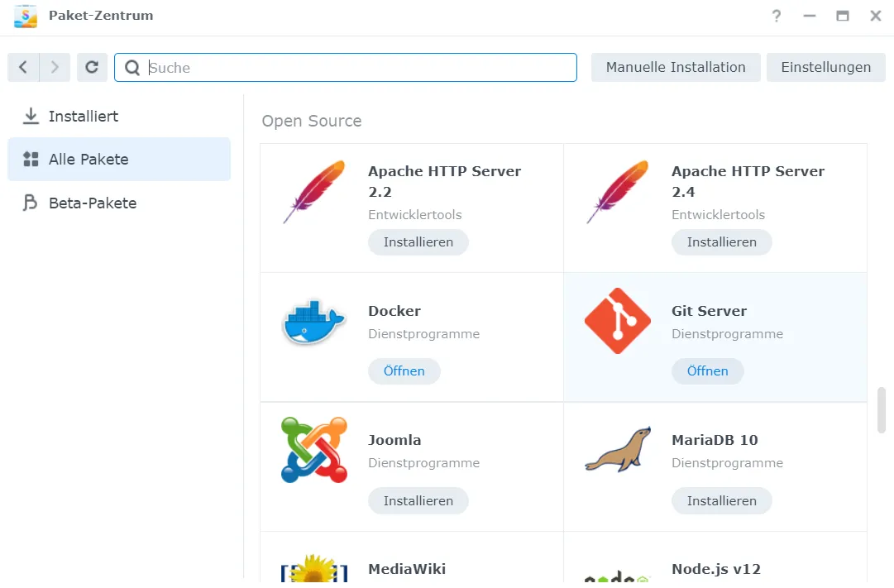The image size is (894, 588).
Task: Click the Installiert download icon
Action: tap(31, 117)
